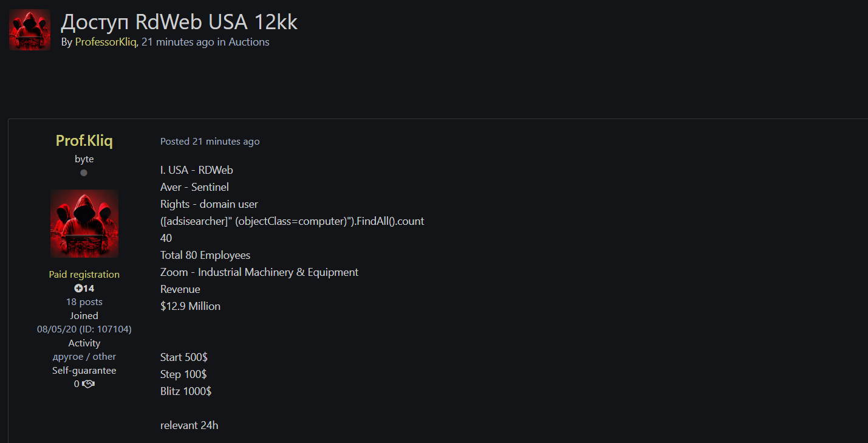Click the Self-guarantee handshake icon
868x443 pixels.
click(x=88, y=384)
